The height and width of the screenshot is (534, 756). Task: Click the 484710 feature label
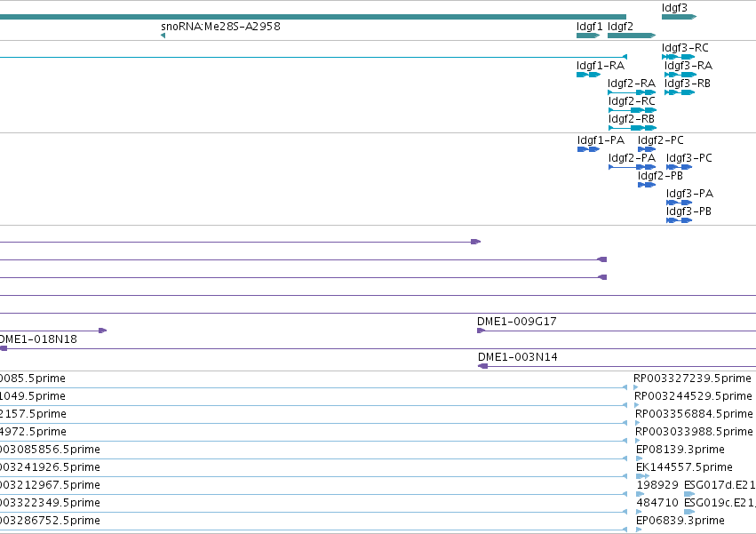pyautogui.click(x=657, y=503)
